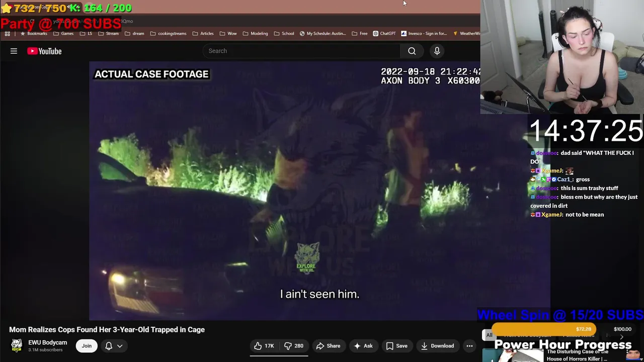The height and width of the screenshot is (362, 644).
Task: Open the dream bookmark folder
Action: pos(134,34)
